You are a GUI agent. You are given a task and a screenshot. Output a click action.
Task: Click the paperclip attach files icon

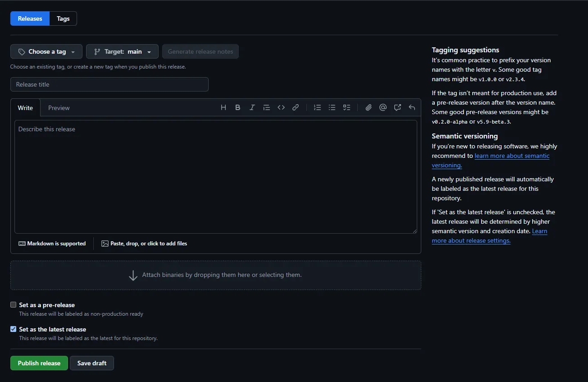tap(369, 107)
